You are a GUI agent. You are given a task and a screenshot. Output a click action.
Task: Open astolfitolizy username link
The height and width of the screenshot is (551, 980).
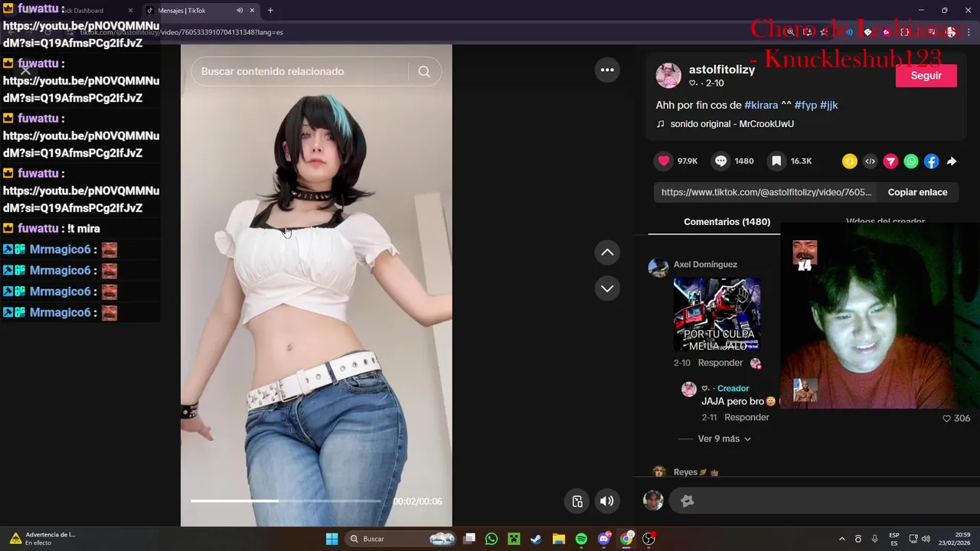point(721,70)
